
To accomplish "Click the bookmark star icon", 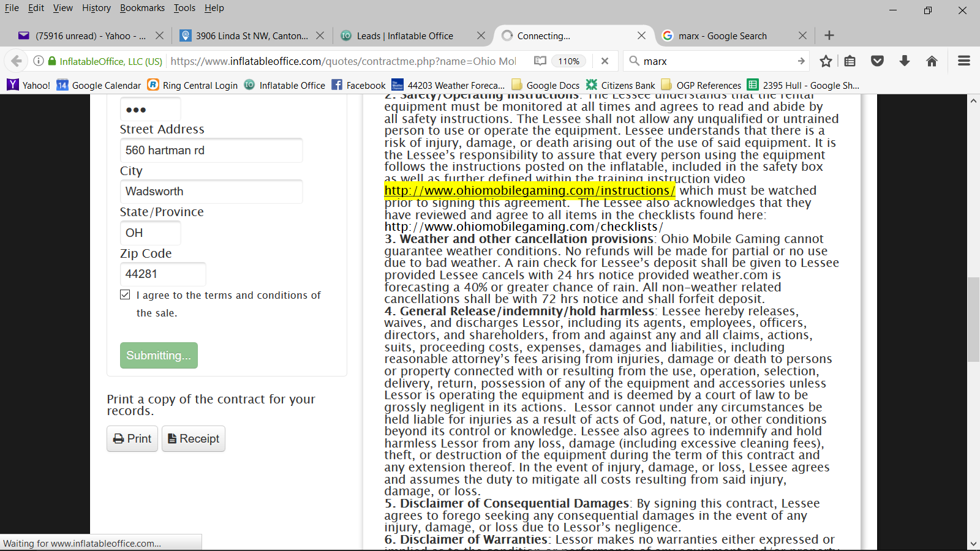I will point(826,61).
